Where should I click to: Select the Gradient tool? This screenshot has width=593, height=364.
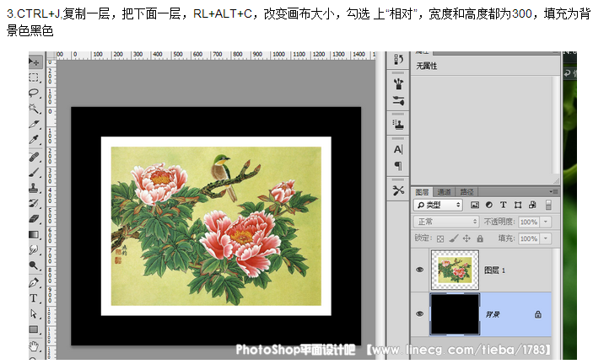coord(35,234)
